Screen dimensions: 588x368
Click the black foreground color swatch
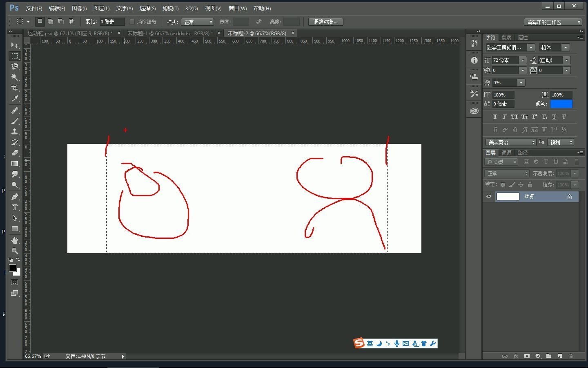click(x=13, y=268)
